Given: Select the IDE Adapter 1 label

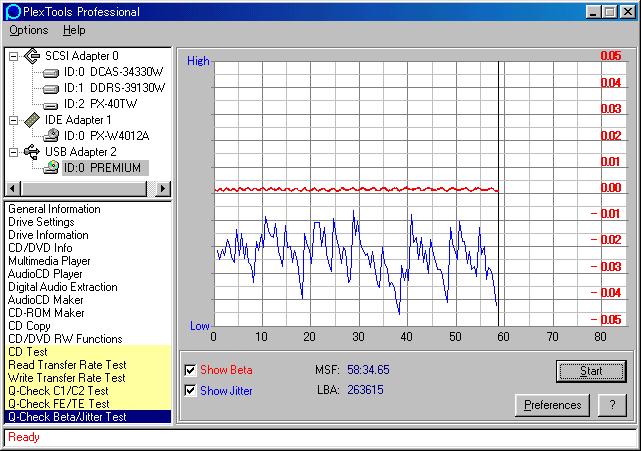Looking at the screenshot, I should (78, 120).
